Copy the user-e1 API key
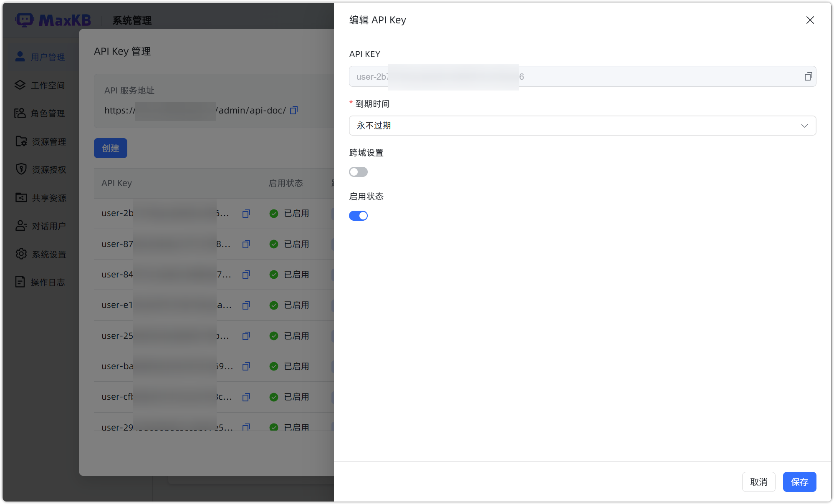 pyautogui.click(x=246, y=305)
